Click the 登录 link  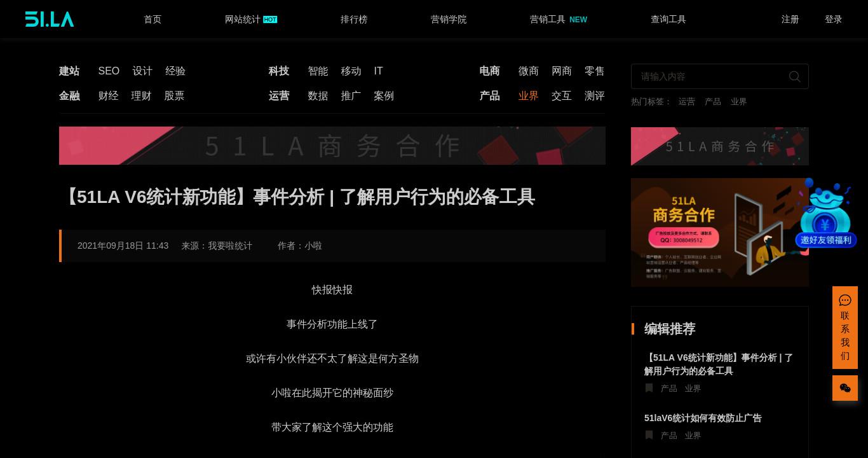[x=834, y=20]
